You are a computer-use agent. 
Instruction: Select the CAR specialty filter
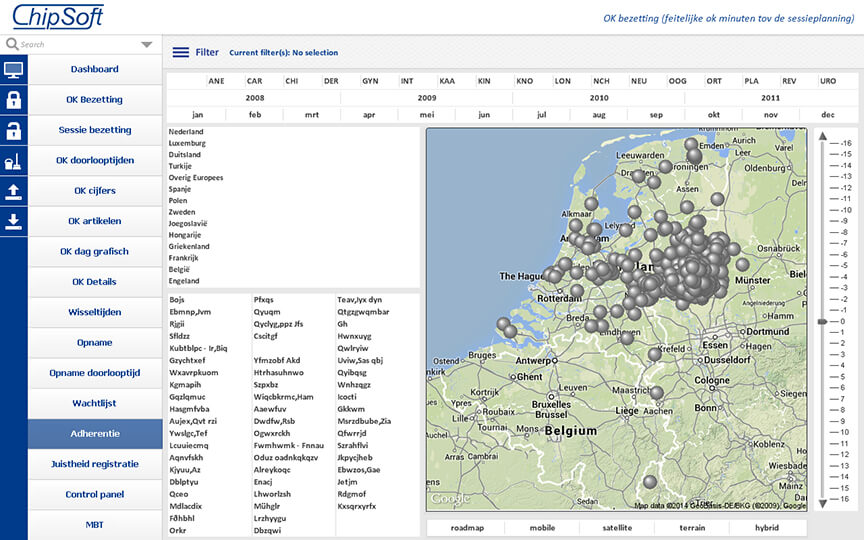tap(255, 81)
